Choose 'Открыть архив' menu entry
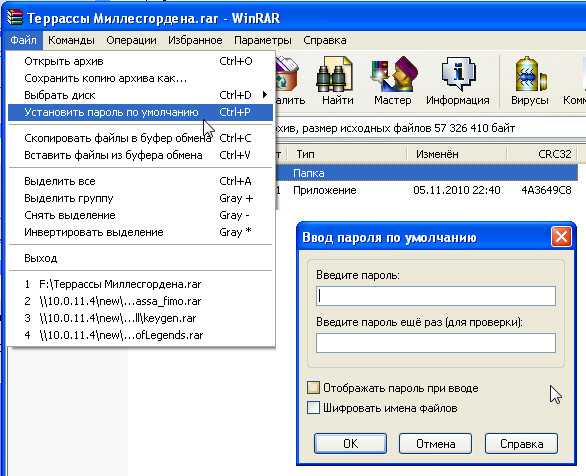The height and width of the screenshot is (476, 586). 140,61
